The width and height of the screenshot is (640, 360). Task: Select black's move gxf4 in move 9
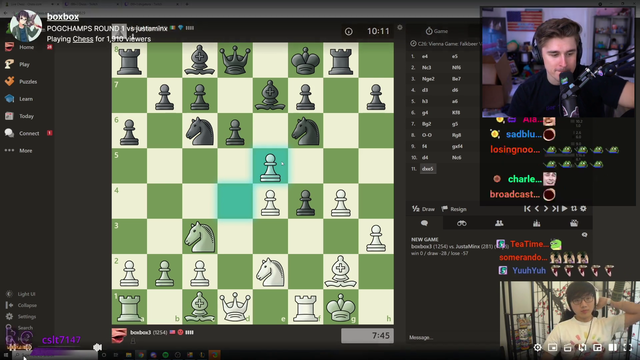tap(457, 146)
